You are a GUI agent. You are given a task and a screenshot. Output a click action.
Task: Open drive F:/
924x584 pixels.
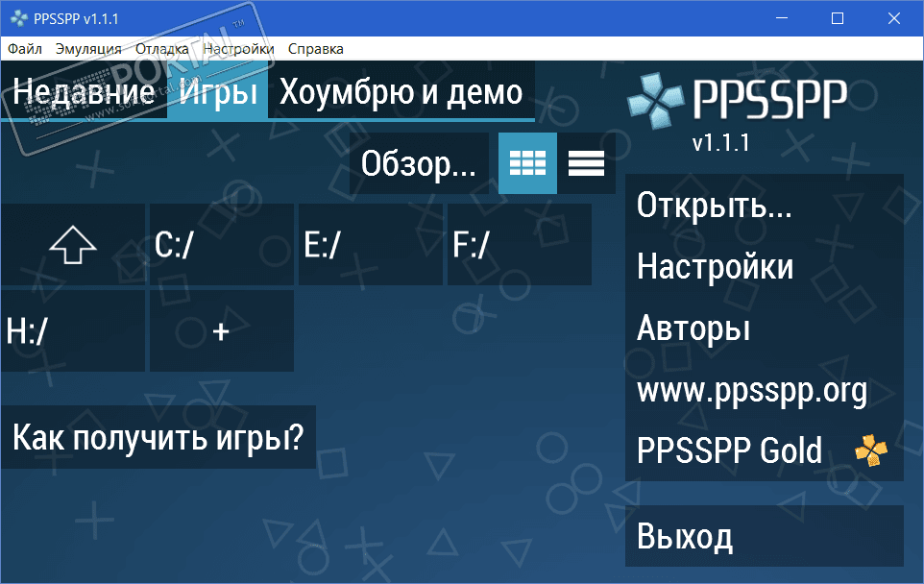520,245
